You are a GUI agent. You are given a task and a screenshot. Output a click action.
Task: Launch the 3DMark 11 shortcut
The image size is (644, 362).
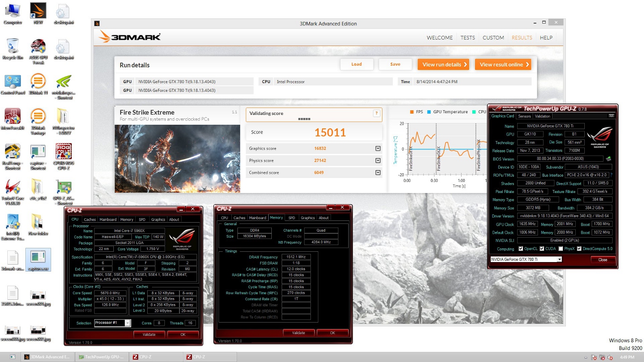pyautogui.click(x=38, y=84)
